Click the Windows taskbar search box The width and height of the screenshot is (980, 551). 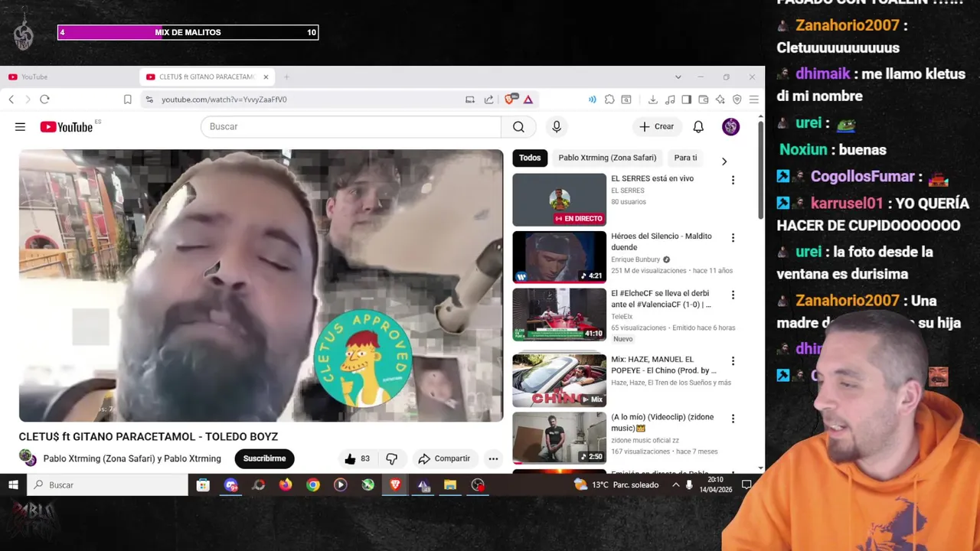[x=108, y=484]
